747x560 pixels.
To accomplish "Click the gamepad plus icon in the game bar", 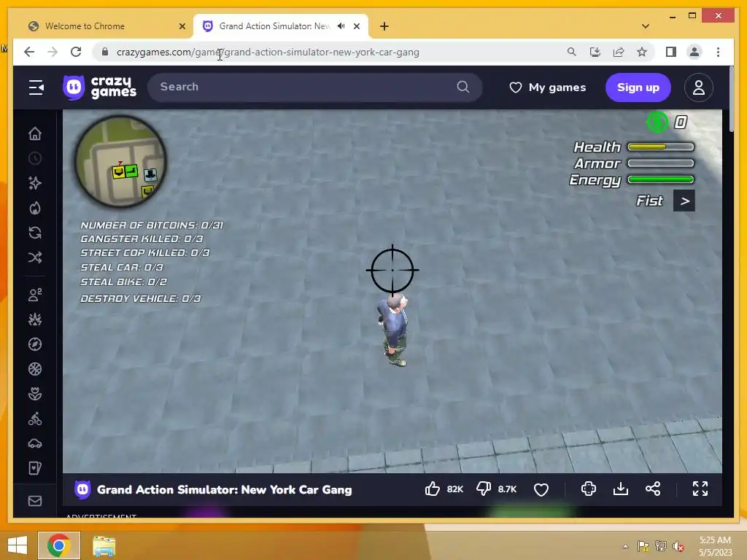I will [x=589, y=489].
